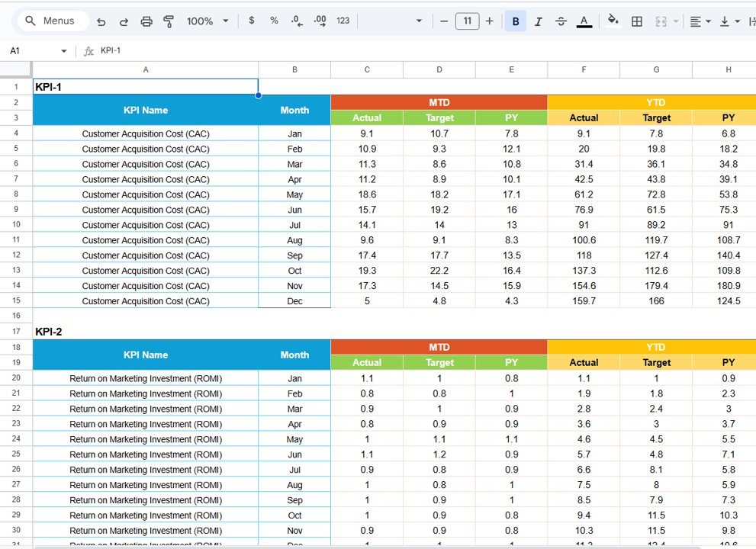Select the Paint format tool

[x=169, y=21]
